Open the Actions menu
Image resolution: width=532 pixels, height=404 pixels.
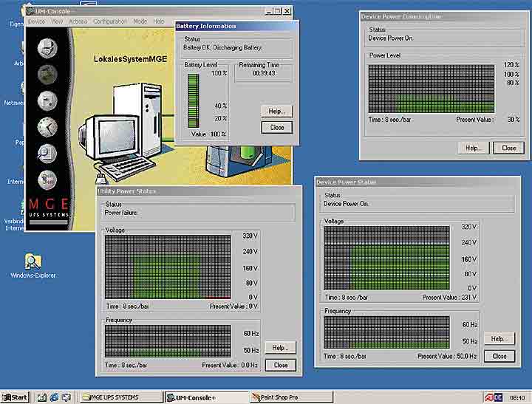[x=78, y=21]
